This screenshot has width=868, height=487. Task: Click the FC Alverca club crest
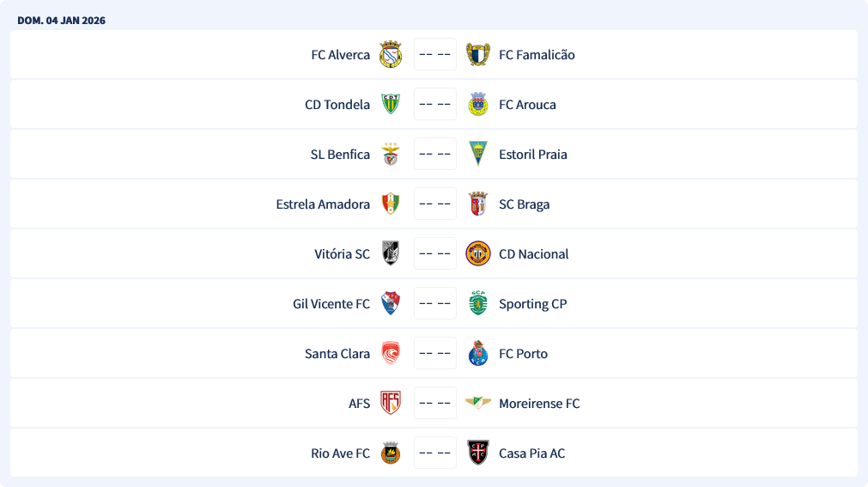click(391, 55)
